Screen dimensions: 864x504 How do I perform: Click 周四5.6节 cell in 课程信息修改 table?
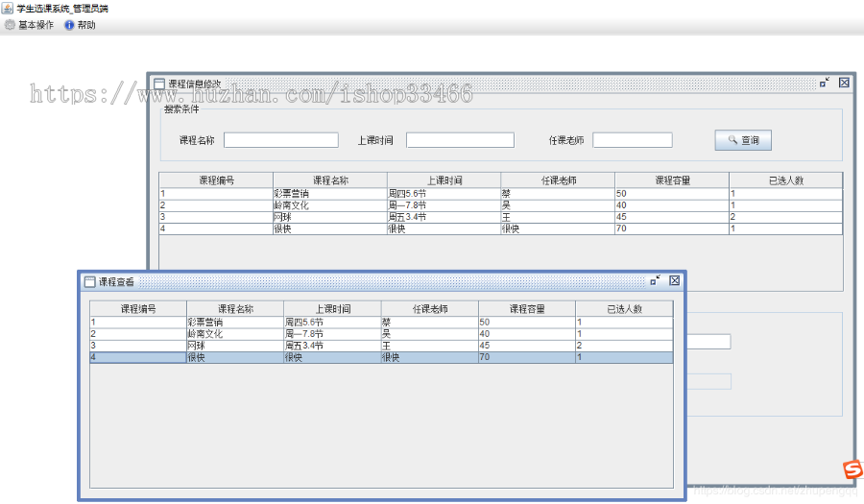pyautogui.click(x=444, y=194)
